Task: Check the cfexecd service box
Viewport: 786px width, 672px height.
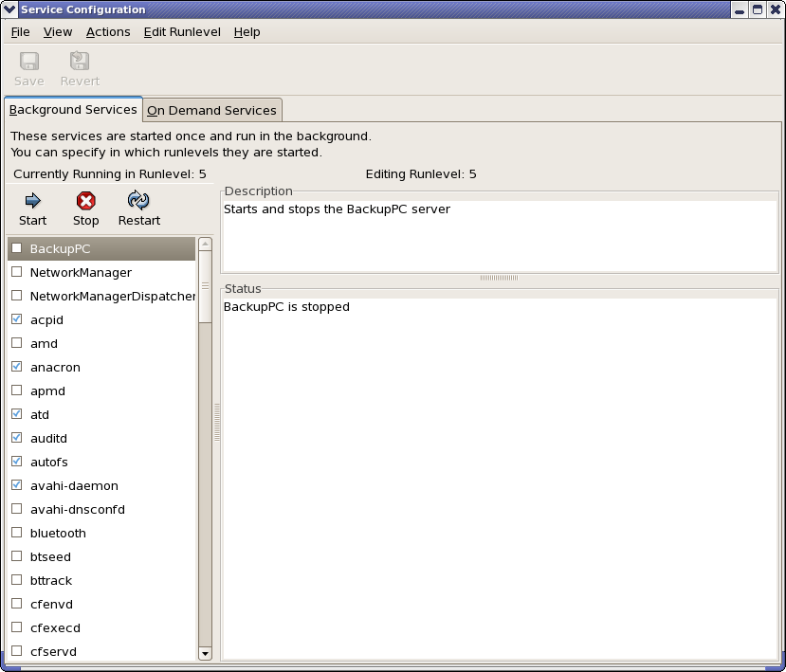Action: click(x=16, y=627)
